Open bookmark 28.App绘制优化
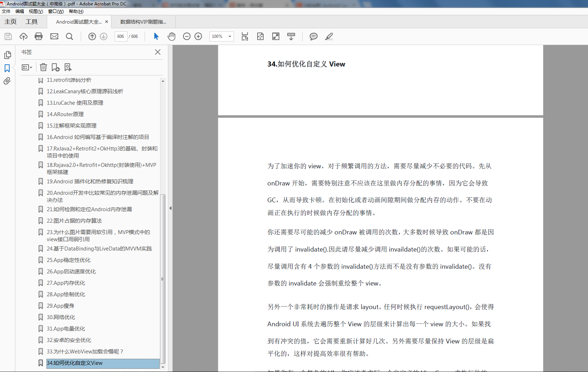Screen dimensions: 588x372 66,294
